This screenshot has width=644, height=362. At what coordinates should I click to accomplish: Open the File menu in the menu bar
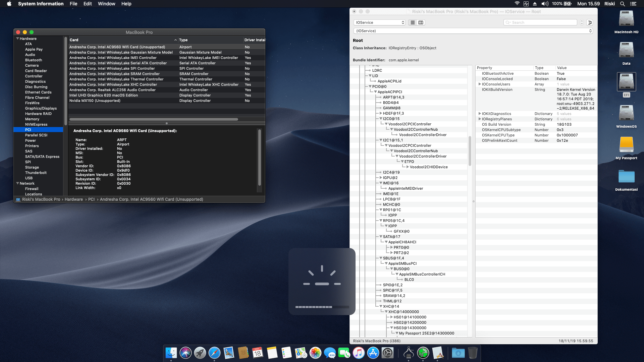73,4
